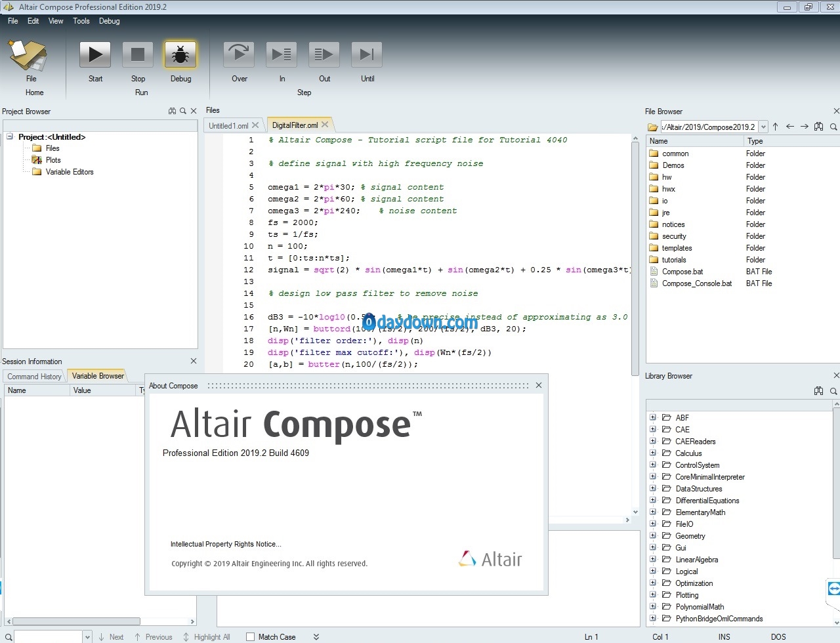This screenshot has width=840, height=643.
Task: Open the File menu
Action: [12, 21]
